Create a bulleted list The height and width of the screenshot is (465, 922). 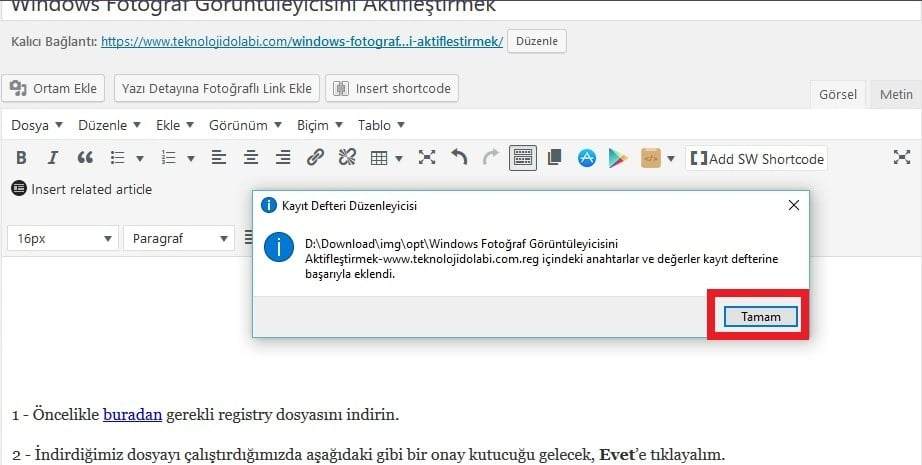tap(118, 158)
